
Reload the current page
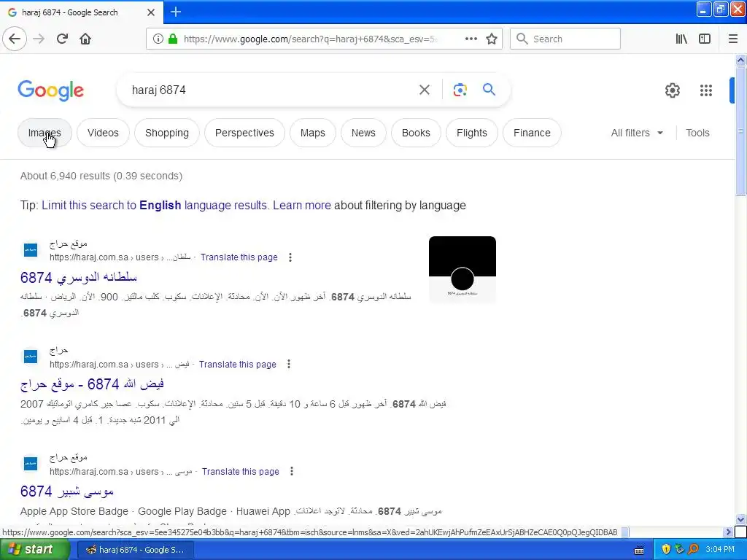[62, 39]
